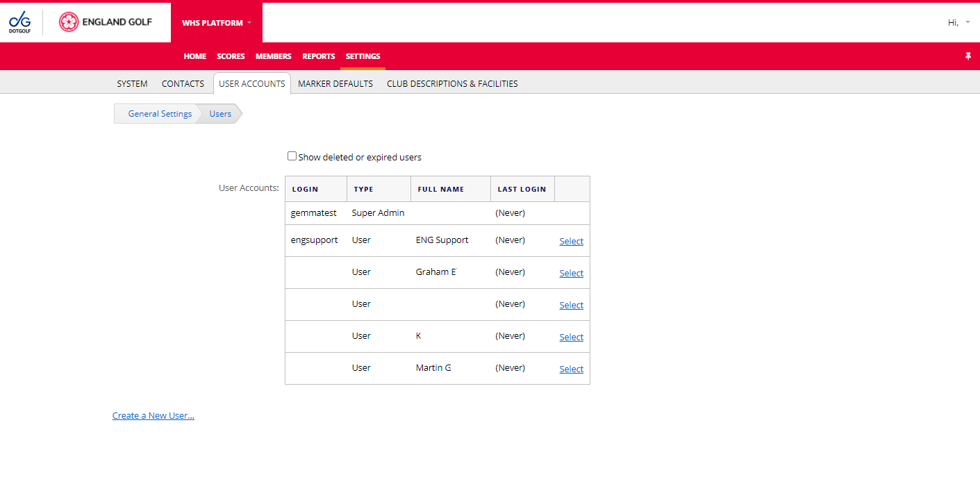
Task: Open the Scores menu
Action: pyautogui.click(x=231, y=56)
